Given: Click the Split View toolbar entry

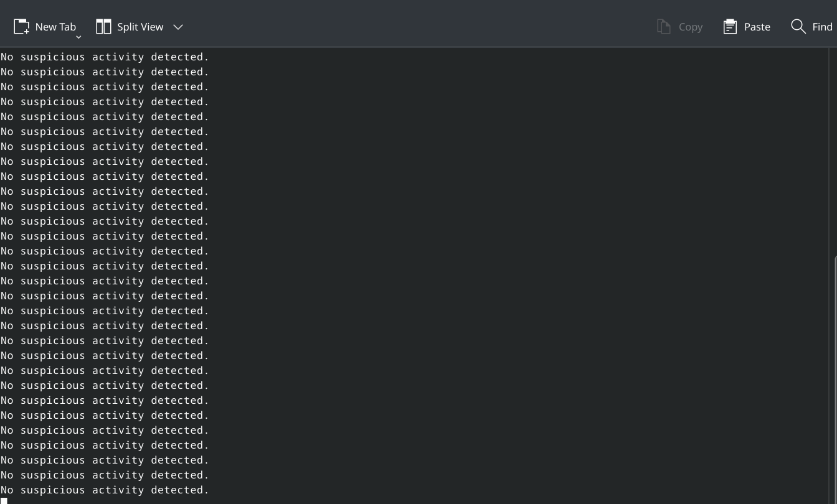Looking at the screenshot, I should (131, 26).
